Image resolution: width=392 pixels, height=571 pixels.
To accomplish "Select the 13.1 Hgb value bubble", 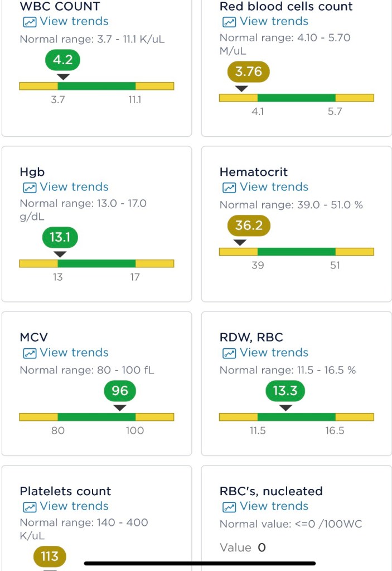I will click(x=60, y=238).
